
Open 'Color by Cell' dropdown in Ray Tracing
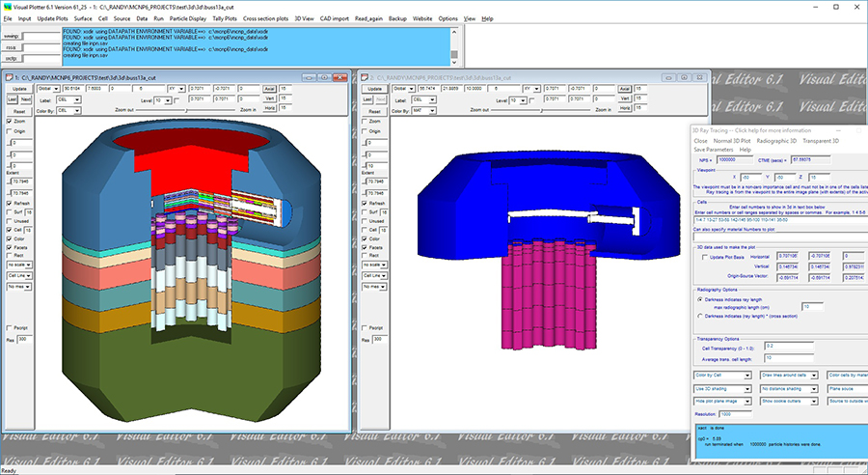(722, 376)
